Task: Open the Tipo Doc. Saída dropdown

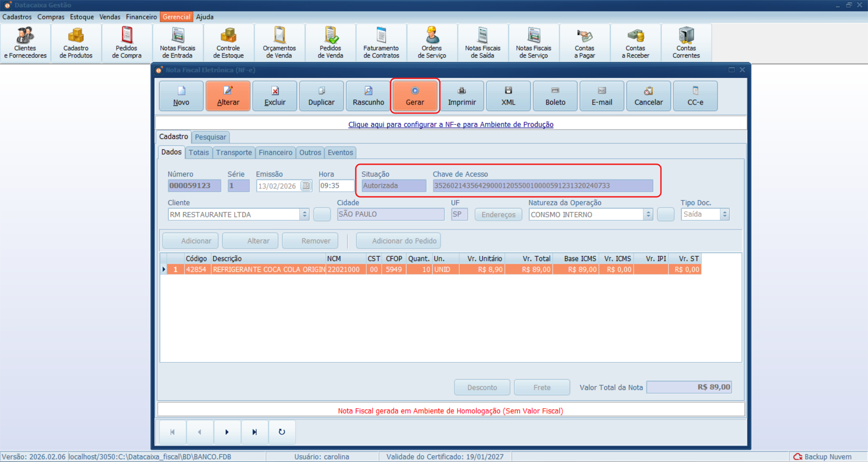Action: click(725, 214)
